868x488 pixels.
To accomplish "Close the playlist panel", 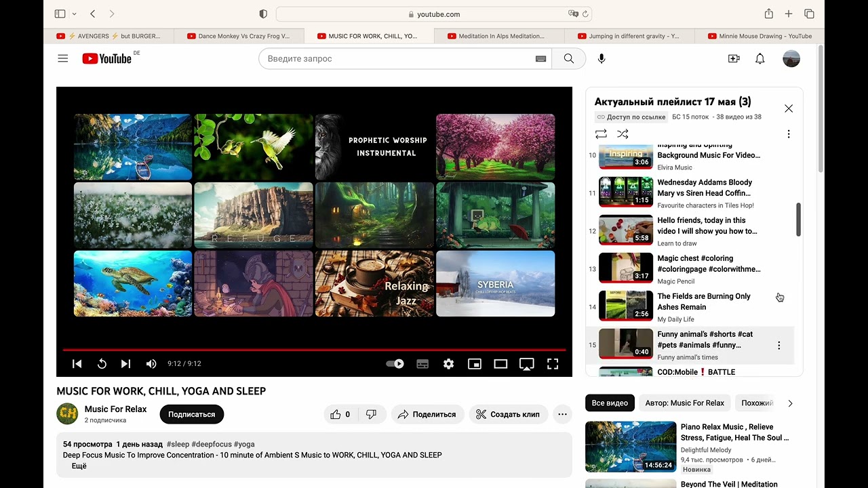I will [x=789, y=108].
